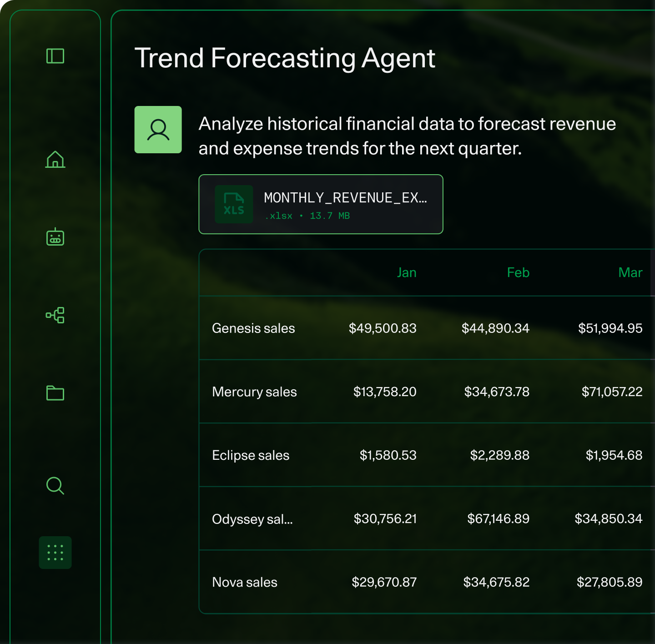Image resolution: width=655 pixels, height=644 pixels.
Task: Click the Mar column header
Action: [630, 272]
